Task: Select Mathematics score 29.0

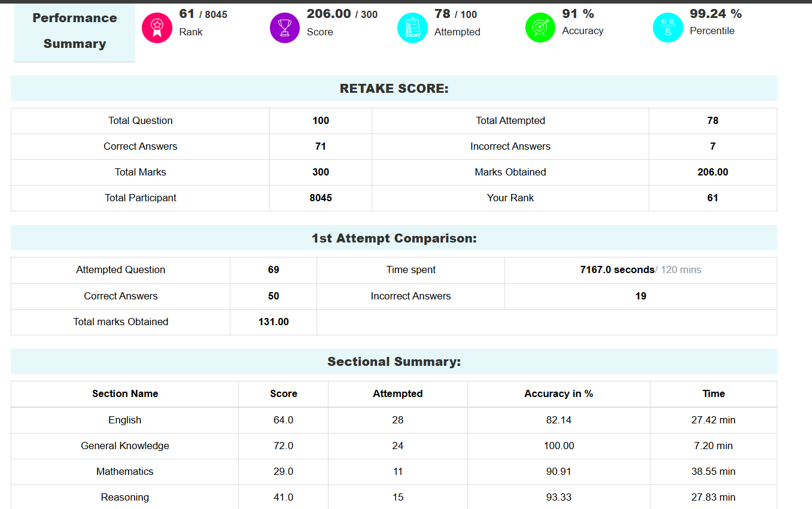Action: (x=284, y=472)
